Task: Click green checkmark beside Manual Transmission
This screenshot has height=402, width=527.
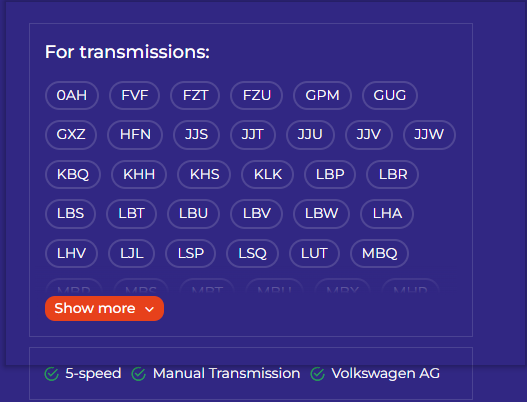Action: point(138,374)
